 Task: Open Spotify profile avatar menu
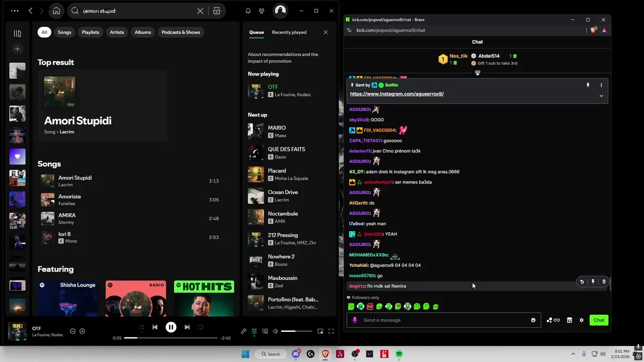(x=280, y=11)
